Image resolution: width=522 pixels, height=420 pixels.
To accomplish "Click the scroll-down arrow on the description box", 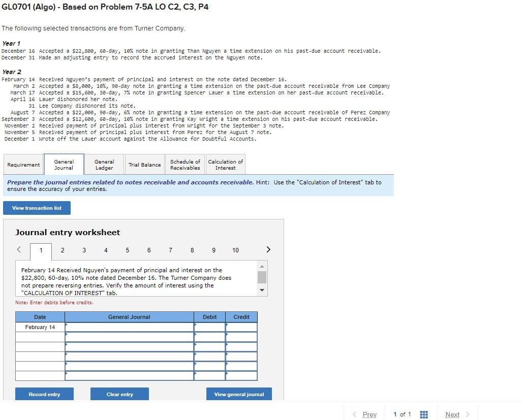I will point(262,290).
